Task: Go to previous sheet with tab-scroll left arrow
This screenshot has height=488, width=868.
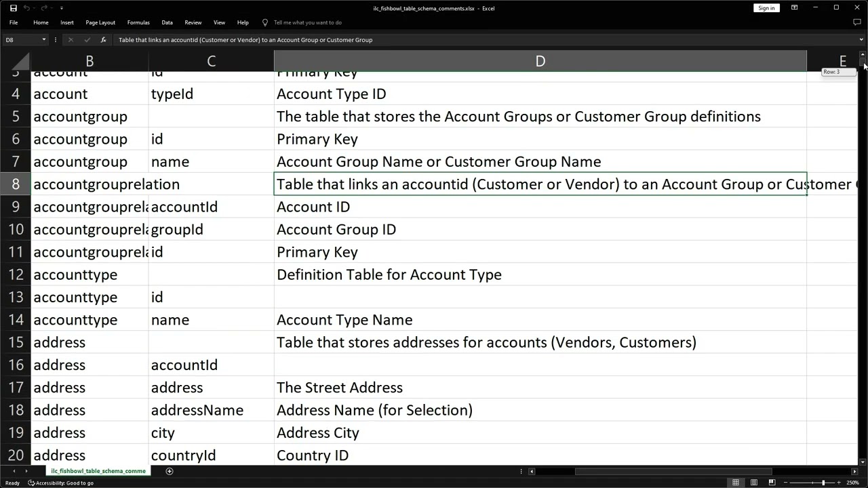Action: pyautogui.click(x=14, y=471)
